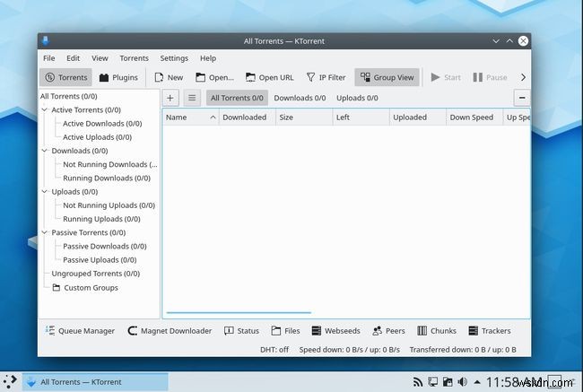Open the Status panel
Screen dimensions: 583x392
click(x=241, y=331)
